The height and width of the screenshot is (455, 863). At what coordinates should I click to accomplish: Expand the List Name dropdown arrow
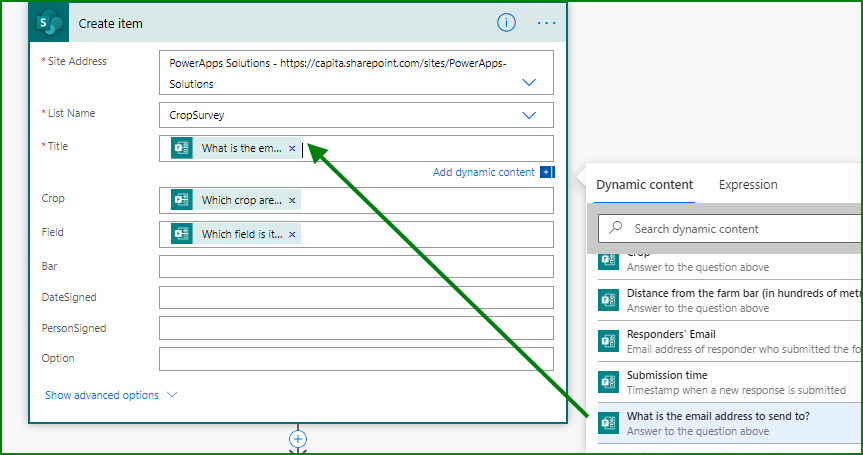coord(529,116)
